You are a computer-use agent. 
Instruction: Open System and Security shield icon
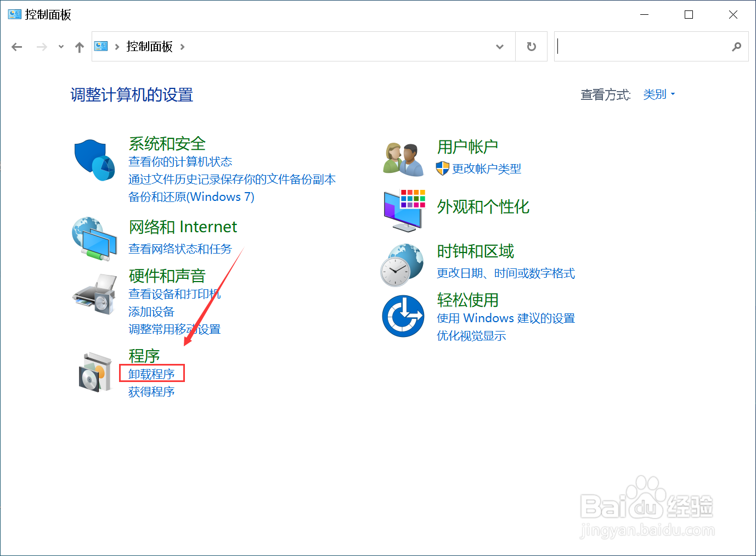point(94,160)
